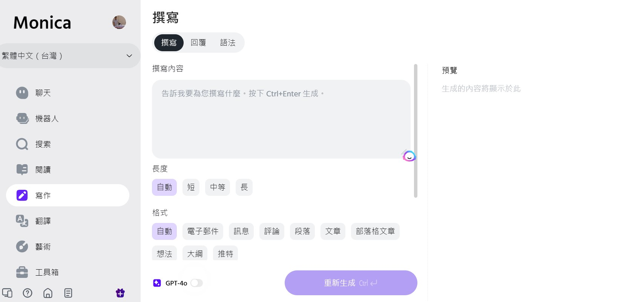
Task: Open the 機器人 bots icon
Action: pos(22,119)
